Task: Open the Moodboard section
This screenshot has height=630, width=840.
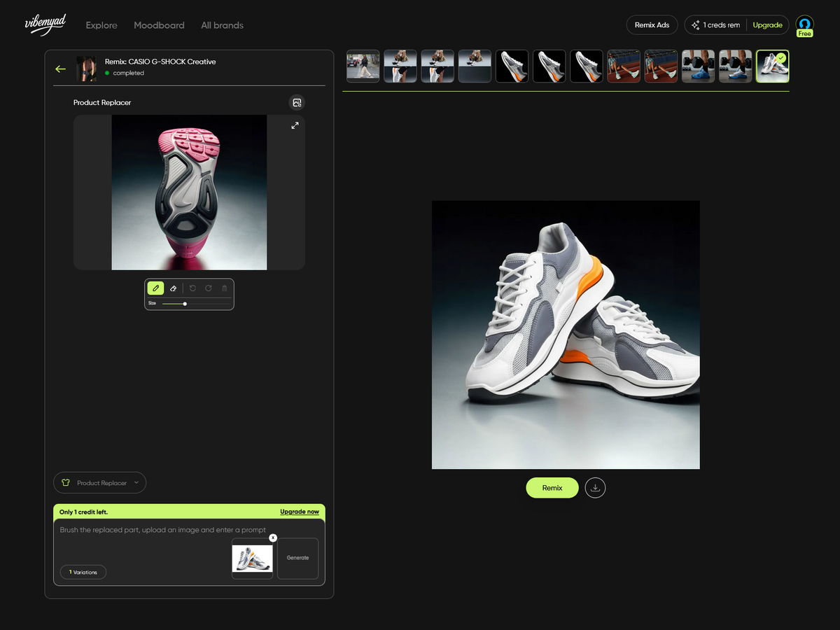Action: click(x=159, y=25)
